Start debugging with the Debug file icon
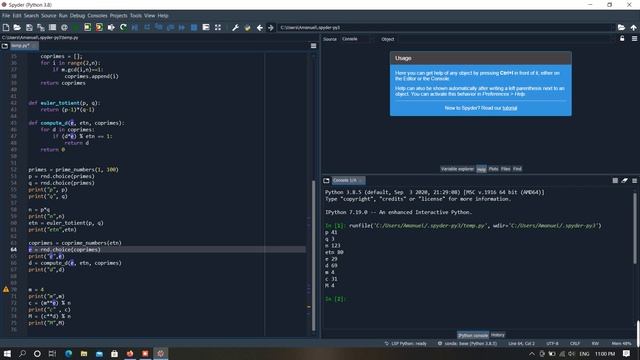This screenshot has width=640, height=360. click(x=135, y=27)
